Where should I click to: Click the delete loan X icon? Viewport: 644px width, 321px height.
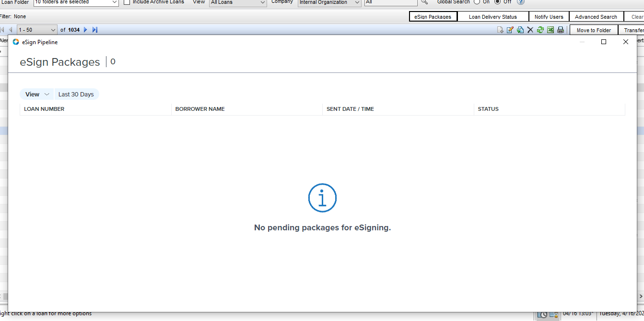tap(530, 30)
